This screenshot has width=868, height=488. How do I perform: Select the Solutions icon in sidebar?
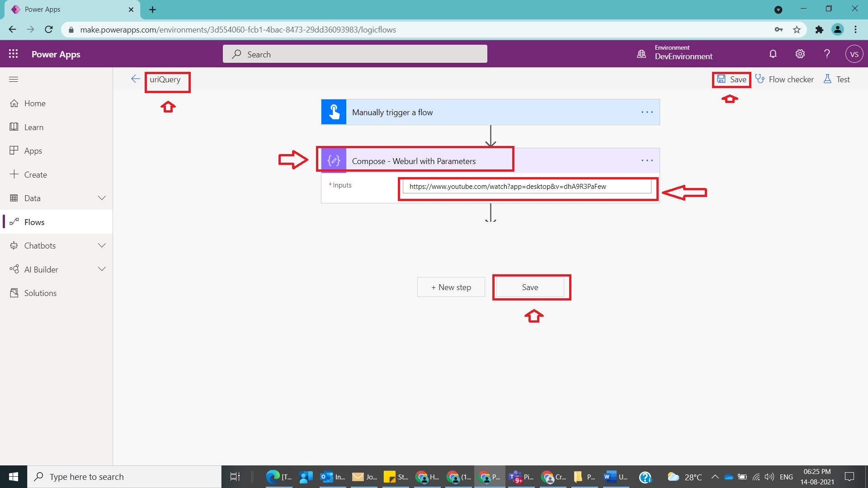click(40, 293)
